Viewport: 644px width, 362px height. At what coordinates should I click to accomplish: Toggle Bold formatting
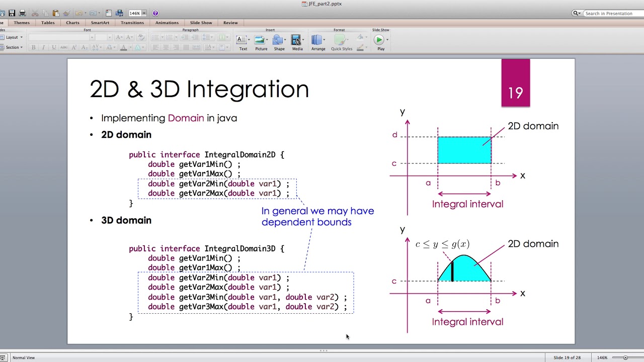click(x=33, y=47)
